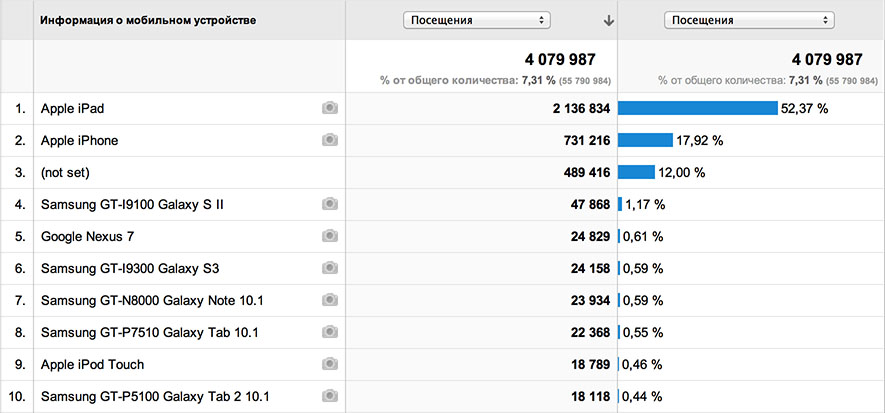885x413 pixels.
Task: Click the visits value 23 934
Action: coord(590,301)
